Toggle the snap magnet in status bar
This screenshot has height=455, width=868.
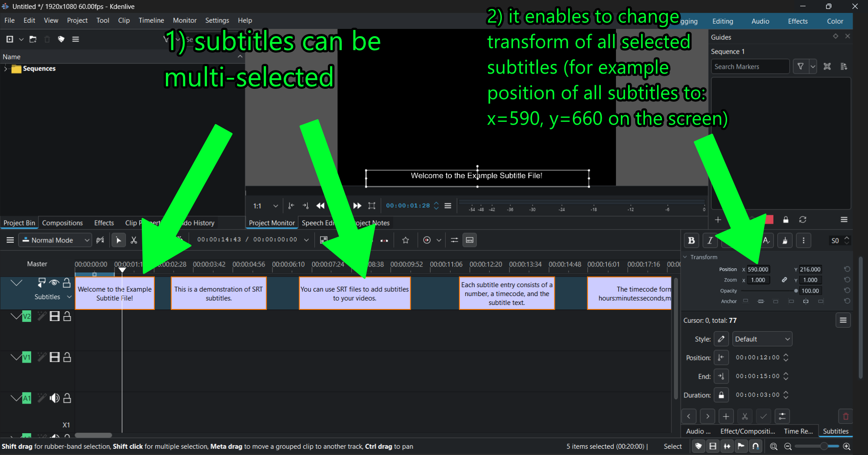click(756, 447)
